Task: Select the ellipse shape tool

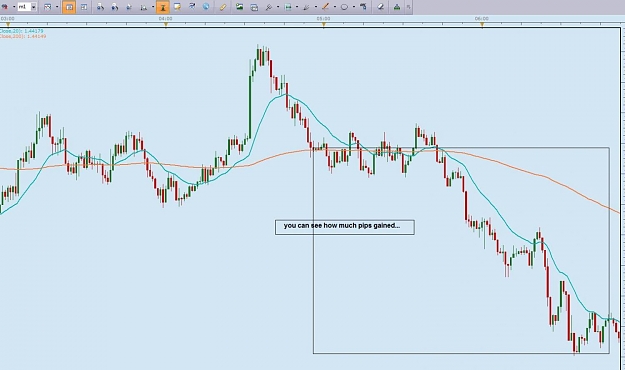Action: [344, 7]
